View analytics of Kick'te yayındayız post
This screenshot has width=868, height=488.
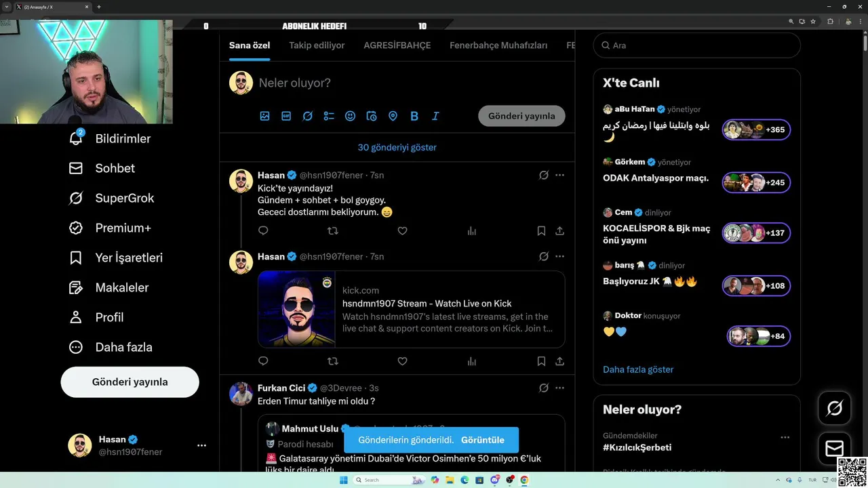[471, 230]
